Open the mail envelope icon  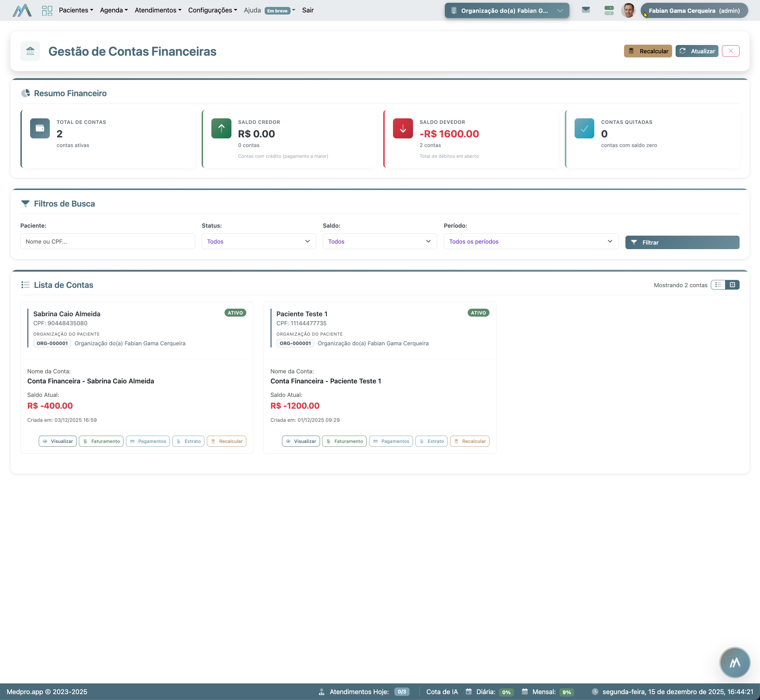[x=585, y=10]
